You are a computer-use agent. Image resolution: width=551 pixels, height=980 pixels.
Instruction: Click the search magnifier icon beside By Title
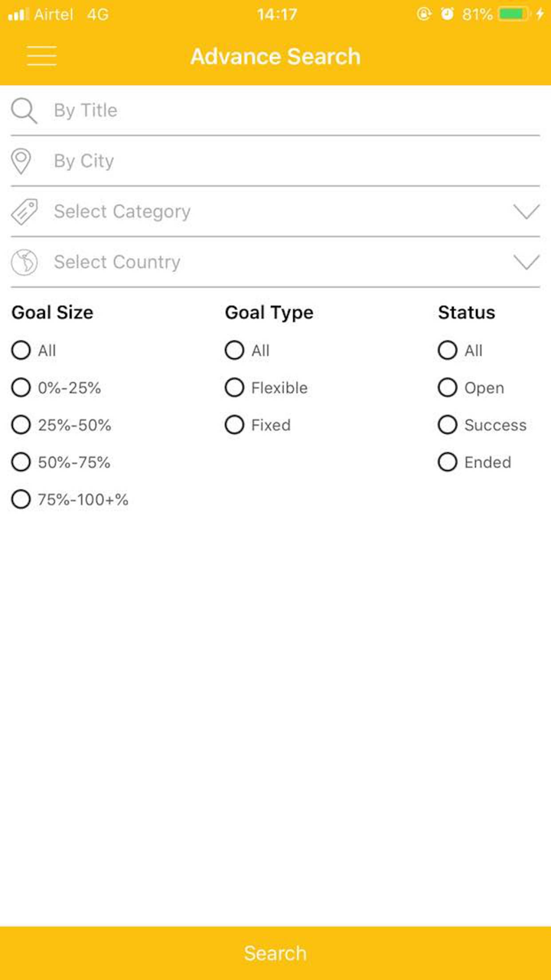coord(24,110)
